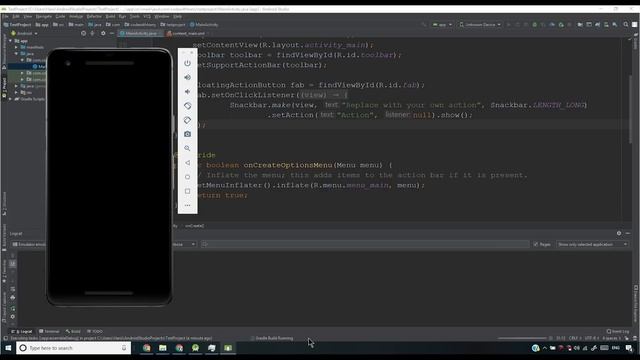
Task: Open the Edit menu
Action: tap(16, 16)
